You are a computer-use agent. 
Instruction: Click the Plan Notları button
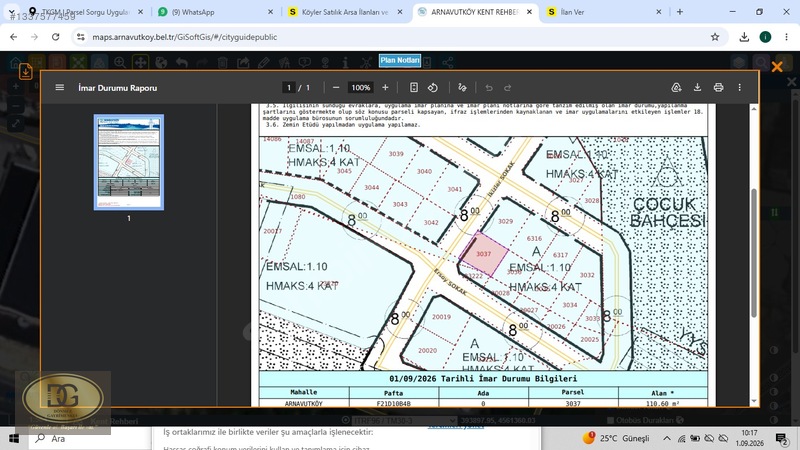[400, 60]
